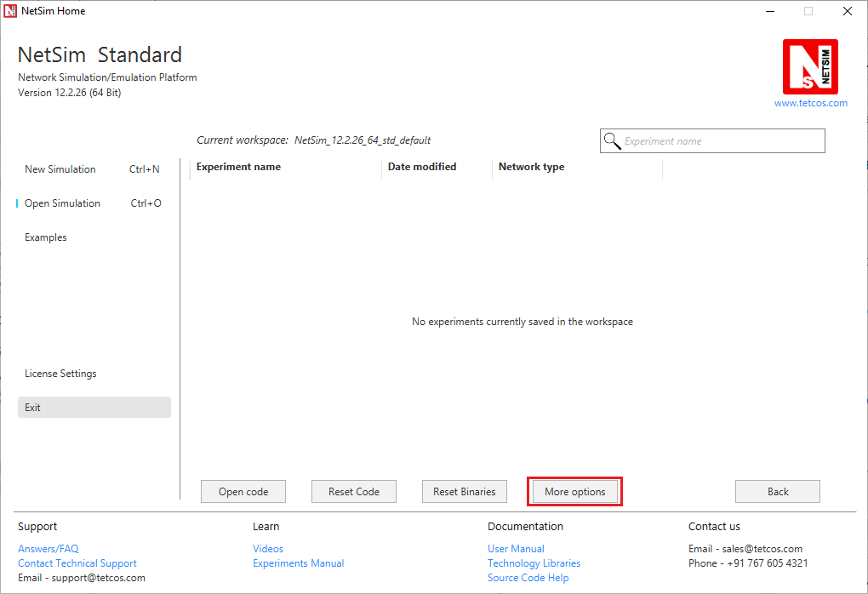Sort by the Network type column header
Viewport: 868px width, 594px height.
tap(531, 167)
